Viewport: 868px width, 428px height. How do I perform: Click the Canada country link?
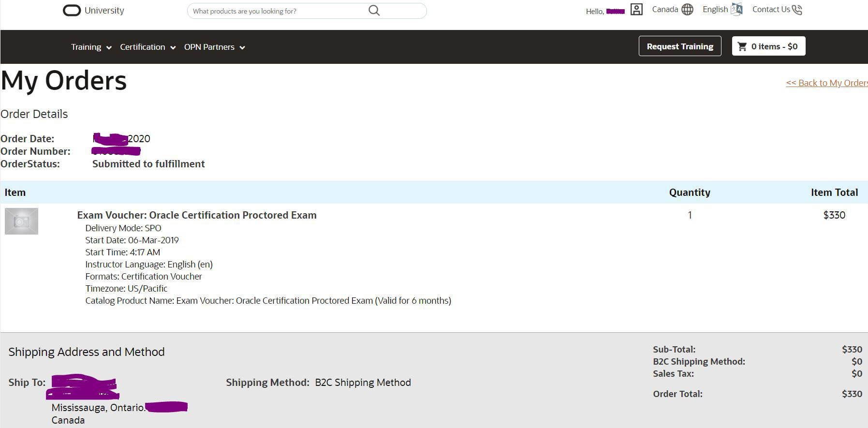pos(665,9)
